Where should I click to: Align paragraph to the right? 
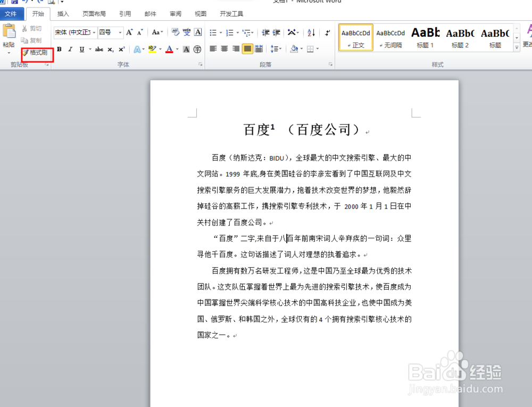(236, 49)
